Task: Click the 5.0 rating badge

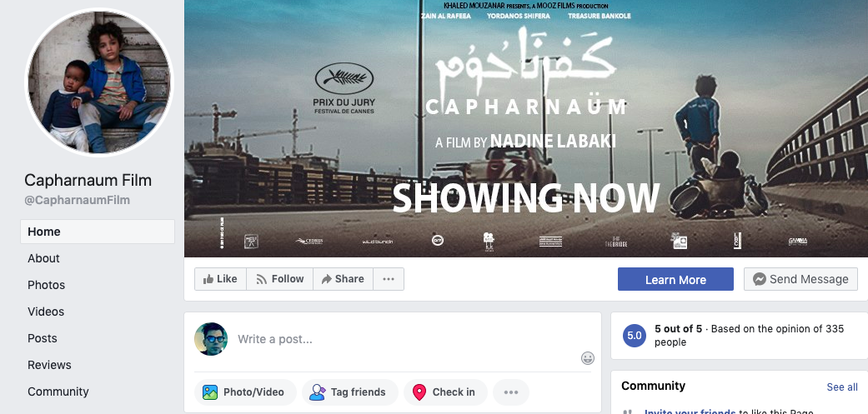Action: (x=635, y=336)
